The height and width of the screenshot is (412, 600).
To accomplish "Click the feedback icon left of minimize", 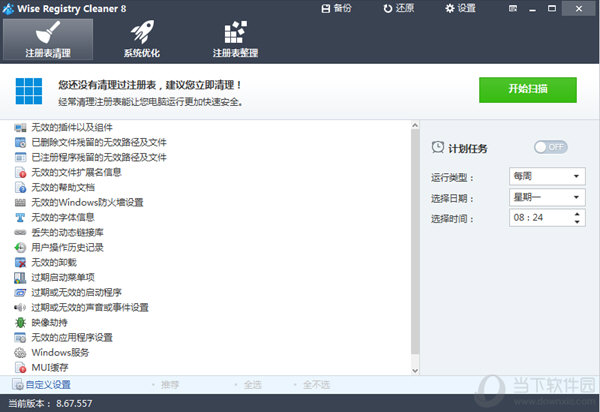I will point(513,8).
